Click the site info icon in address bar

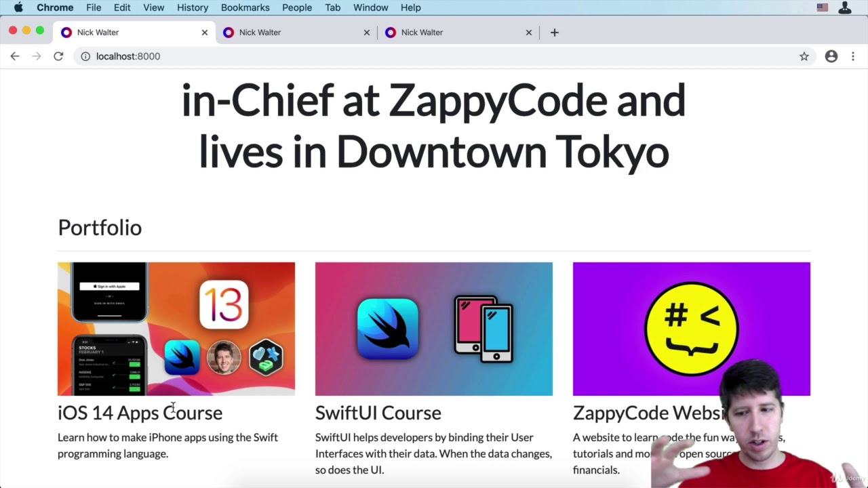(x=85, y=56)
